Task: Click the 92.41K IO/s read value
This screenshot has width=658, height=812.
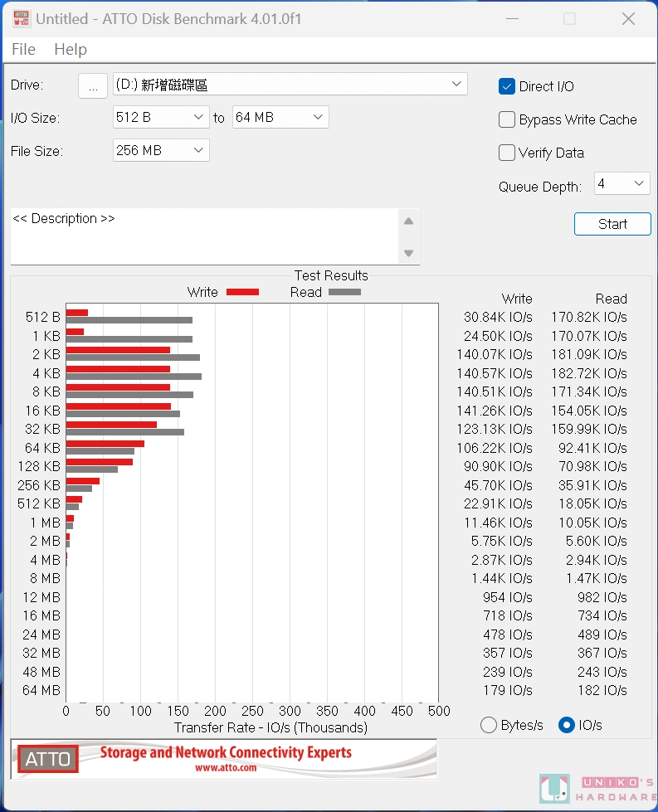Action: (592, 448)
